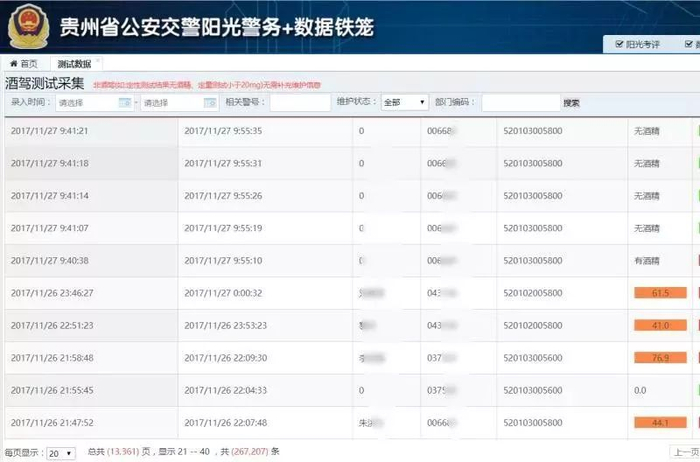Go to previous page with 上一页

coord(685,452)
